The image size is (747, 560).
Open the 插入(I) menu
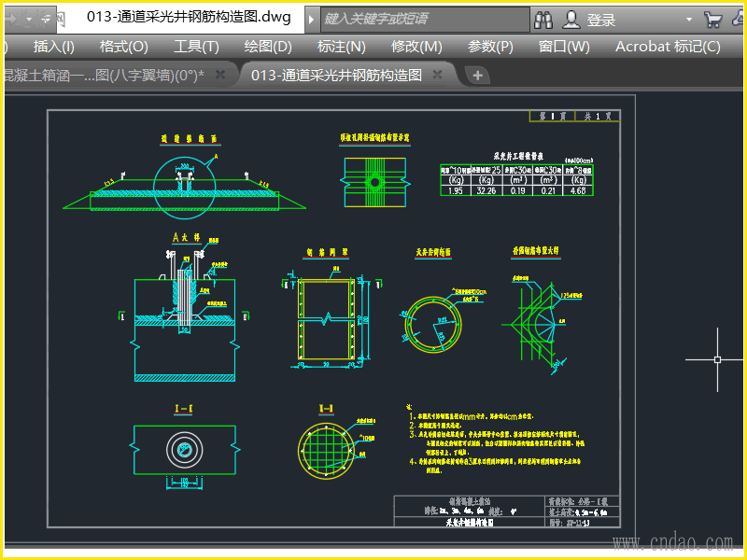point(54,47)
